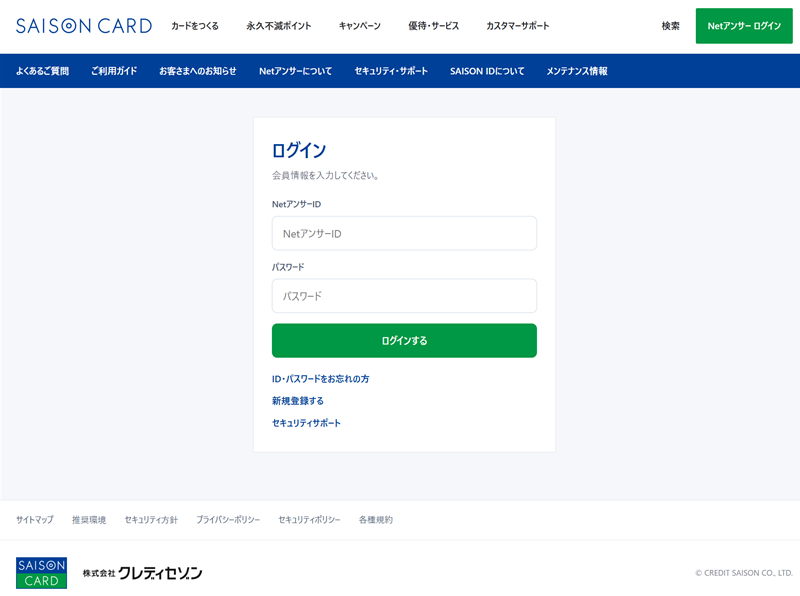Click the パスワード field label

[x=288, y=267]
